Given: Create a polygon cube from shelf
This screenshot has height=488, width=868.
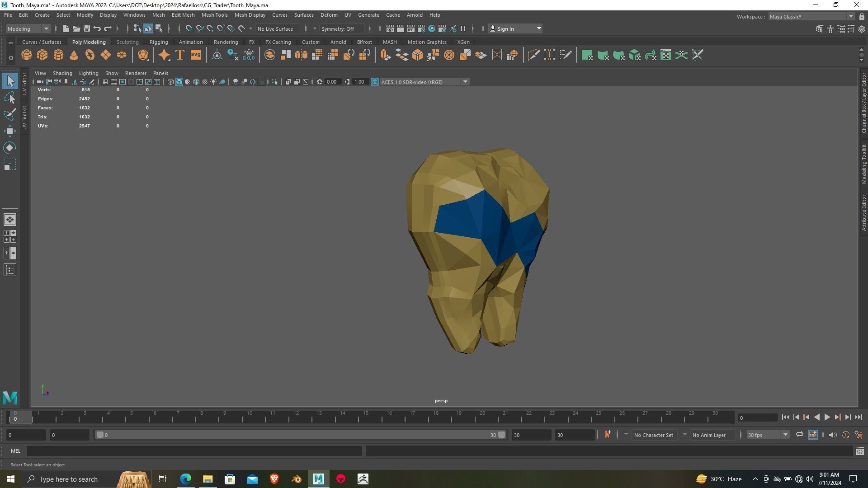Looking at the screenshot, I should (42, 55).
